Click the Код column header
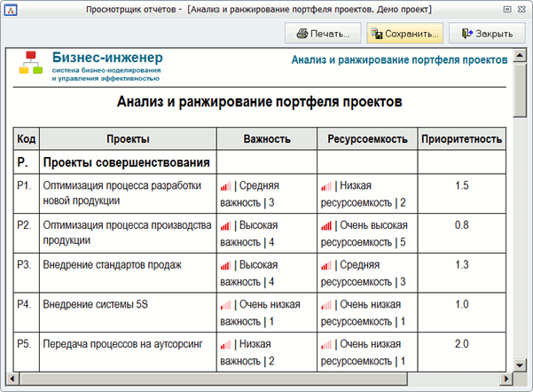The height and width of the screenshot is (392, 533). pos(27,138)
